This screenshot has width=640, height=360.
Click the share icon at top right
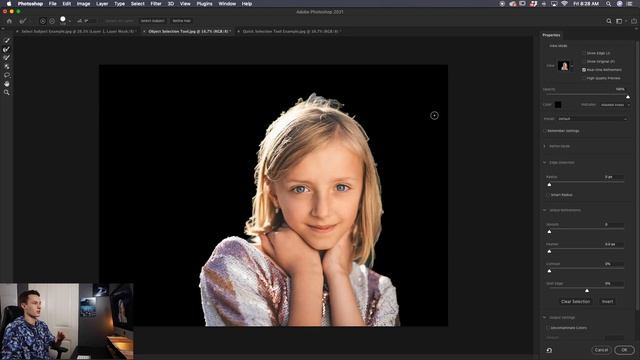[x=634, y=21]
